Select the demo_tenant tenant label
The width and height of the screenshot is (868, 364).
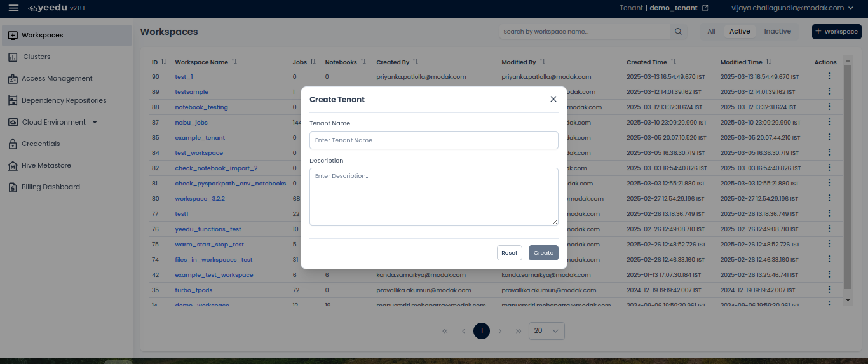tap(674, 8)
